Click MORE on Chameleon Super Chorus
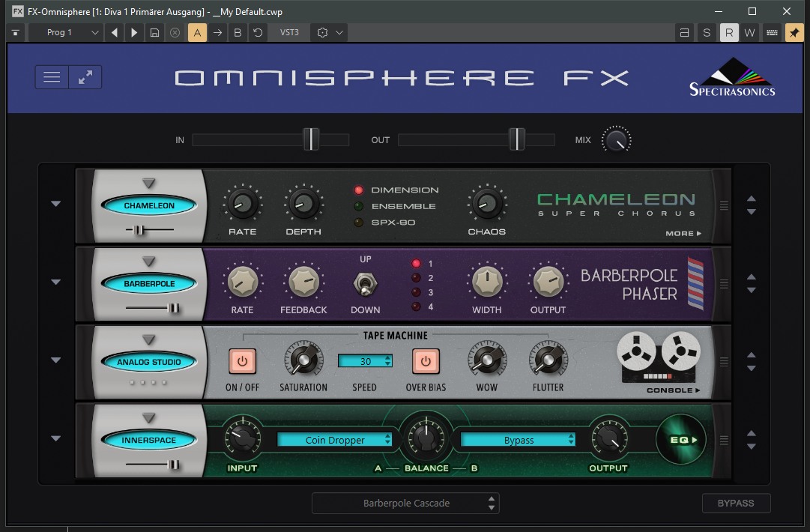Viewport: 810px width, 532px height. point(683,234)
